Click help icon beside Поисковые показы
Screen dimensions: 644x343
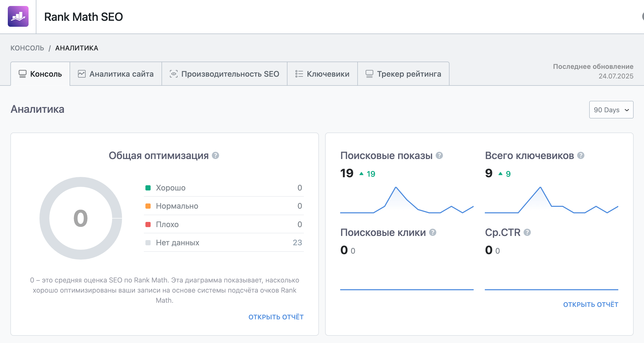coord(439,155)
